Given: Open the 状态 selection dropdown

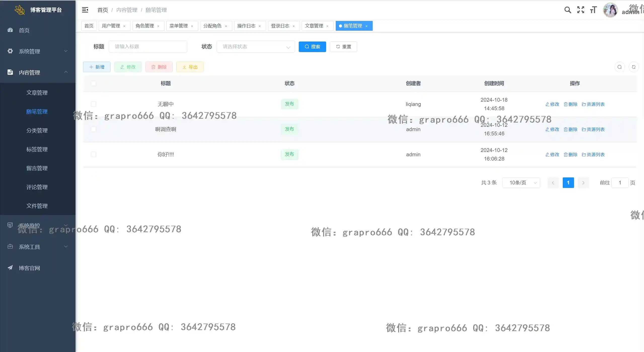Looking at the screenshot, I should point(255,47).
